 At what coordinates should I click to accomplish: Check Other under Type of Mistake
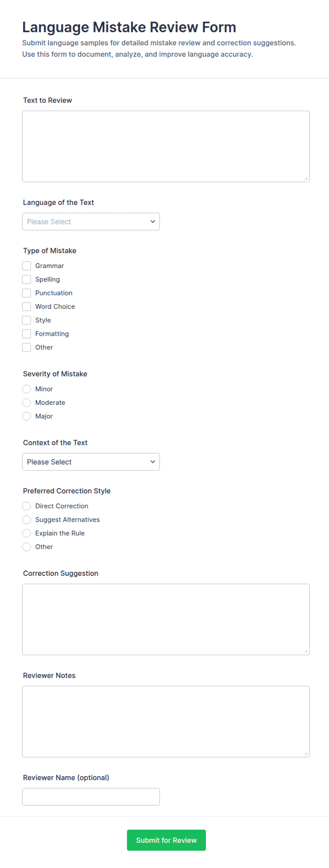[x=27, y=348]
